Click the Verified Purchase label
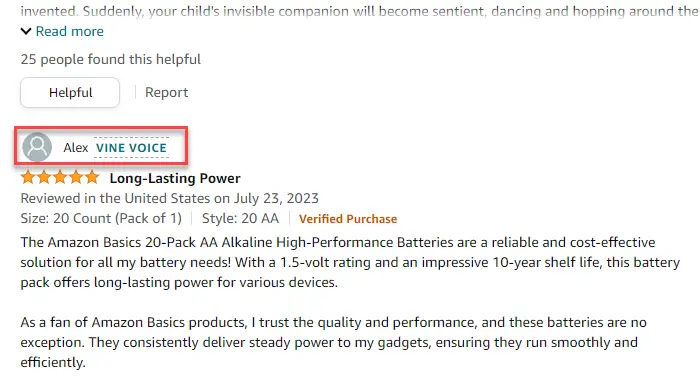Viewport: 700px width, 381px height. (x=348, y=219)
